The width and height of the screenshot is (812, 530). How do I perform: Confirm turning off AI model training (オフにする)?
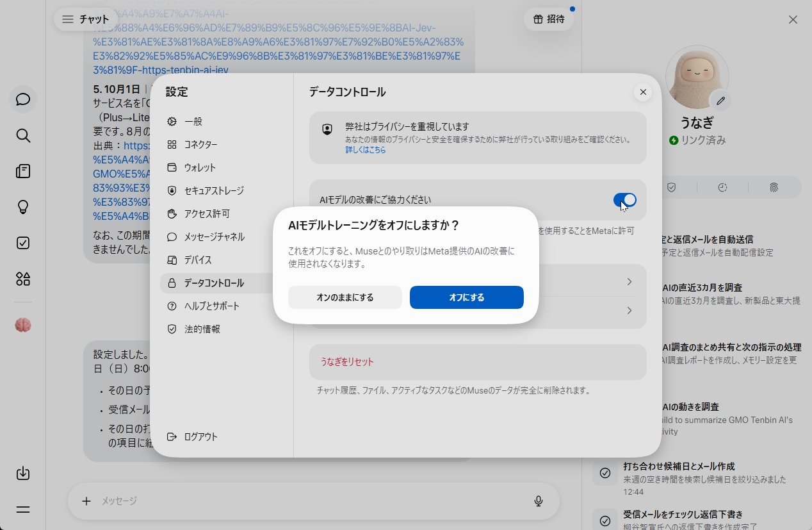467,297
